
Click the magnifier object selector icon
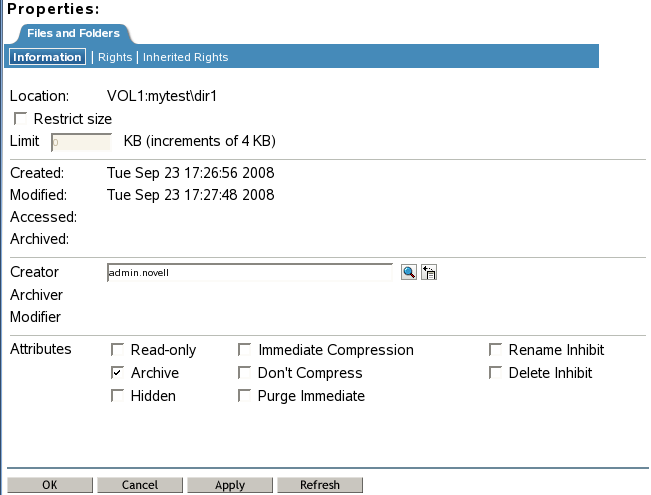[408, 271]
